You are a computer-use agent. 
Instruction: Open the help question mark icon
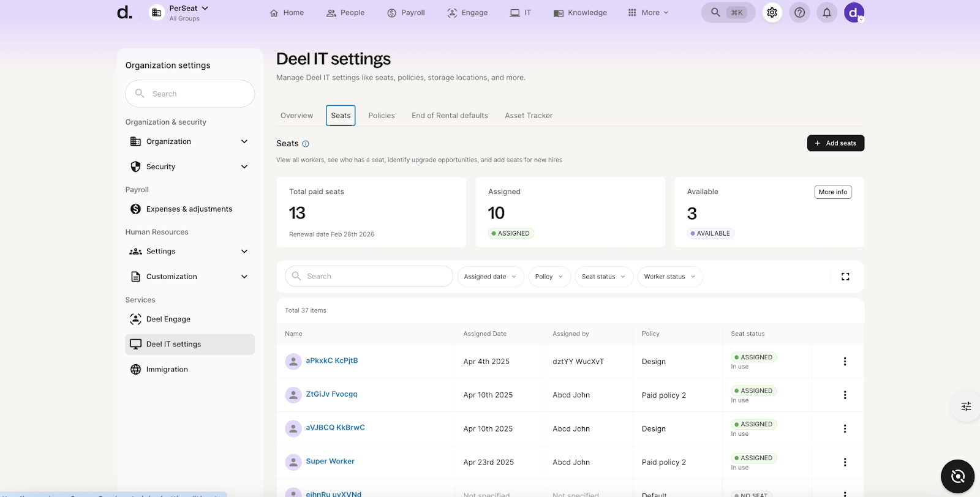pyautogui.click(x=799, y=12)
